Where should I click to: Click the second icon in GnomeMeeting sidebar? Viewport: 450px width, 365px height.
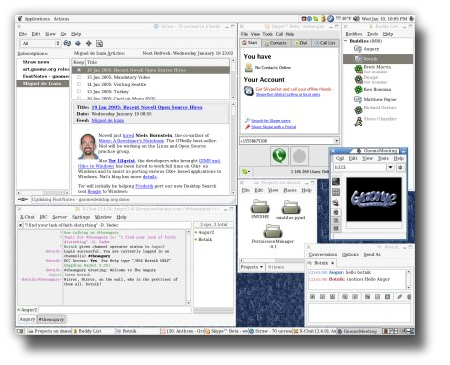click(x=336, y=192)
